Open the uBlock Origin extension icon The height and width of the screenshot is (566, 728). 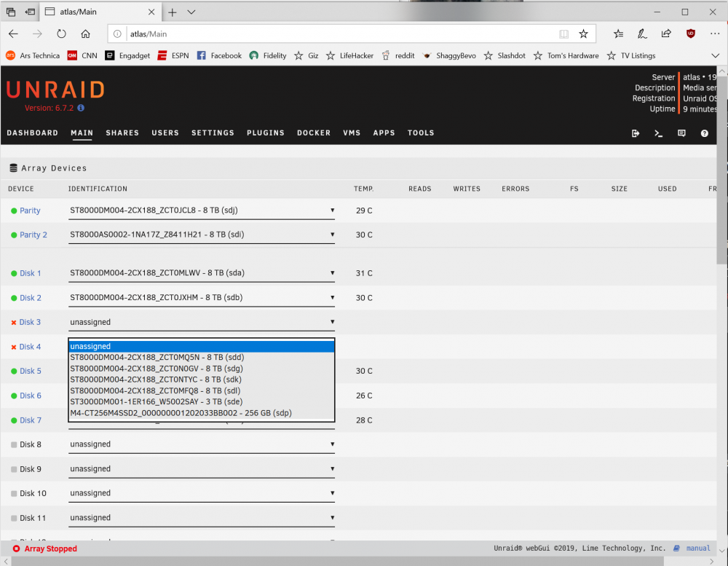click(x=691, y=34)
